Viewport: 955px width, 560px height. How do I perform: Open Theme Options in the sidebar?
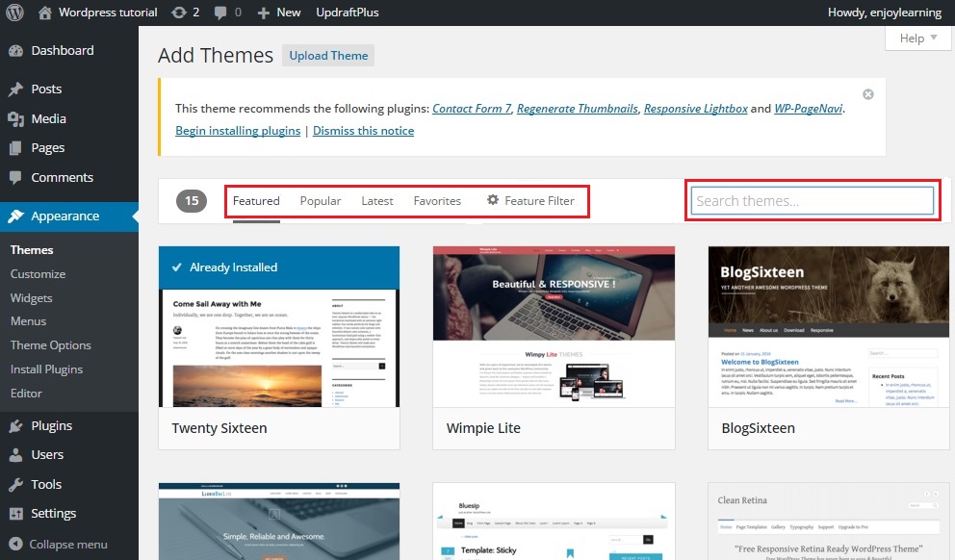pyautogui.click(x=51, y=345)
